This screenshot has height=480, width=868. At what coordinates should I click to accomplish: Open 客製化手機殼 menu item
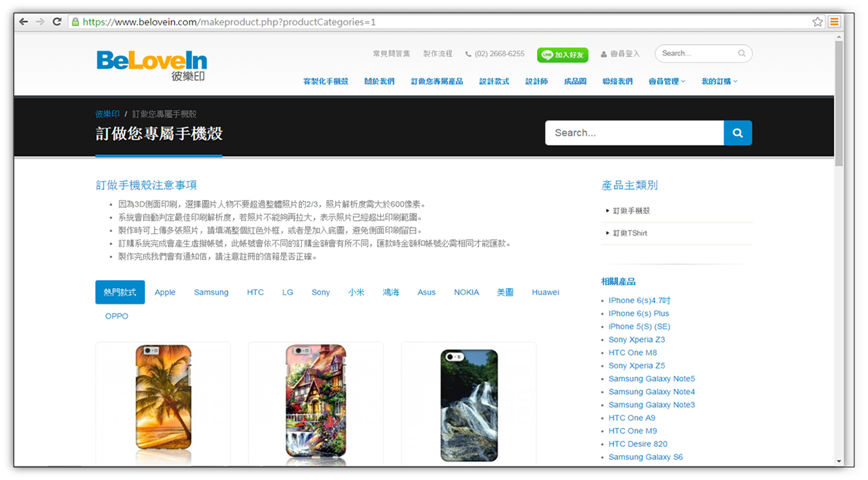(x=326, y=81)
